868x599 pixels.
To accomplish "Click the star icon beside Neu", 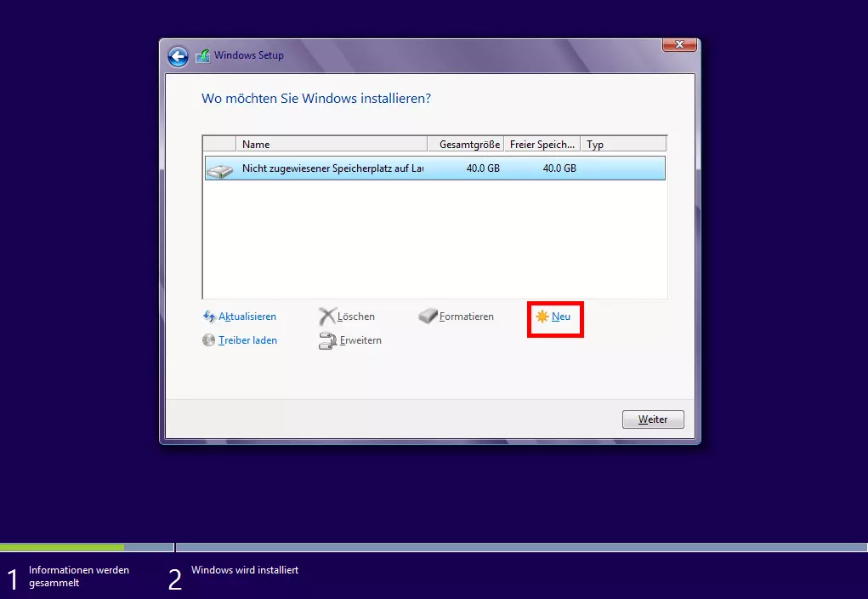I will [542, 317].
